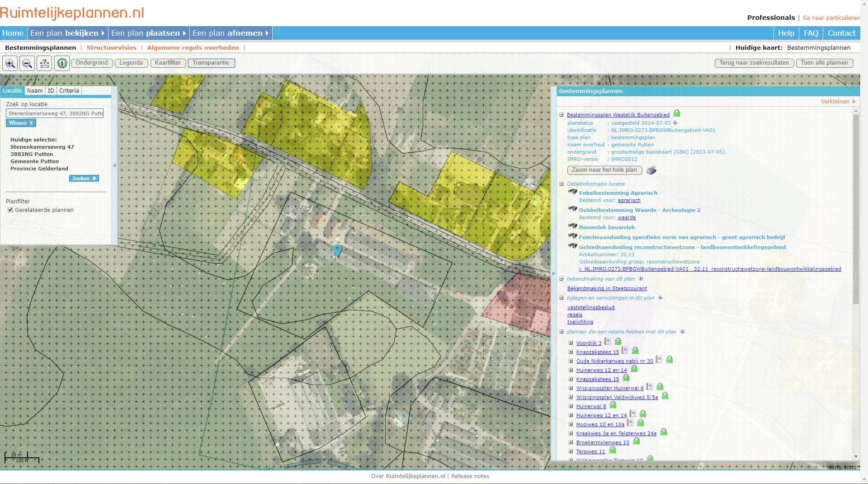Switch to the Structuurvisies tab
This screenshot has width=868, height=484.
[x=112, y=47]
